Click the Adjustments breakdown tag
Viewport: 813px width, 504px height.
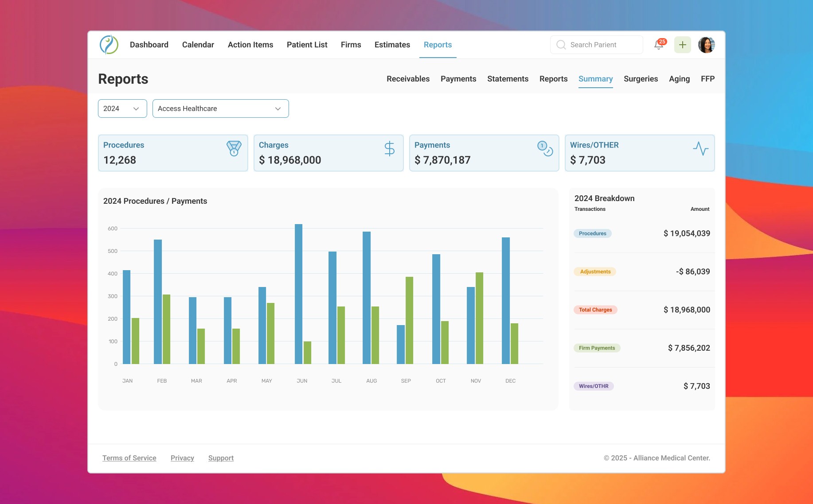pyautogui.click(x=595, y=271)
